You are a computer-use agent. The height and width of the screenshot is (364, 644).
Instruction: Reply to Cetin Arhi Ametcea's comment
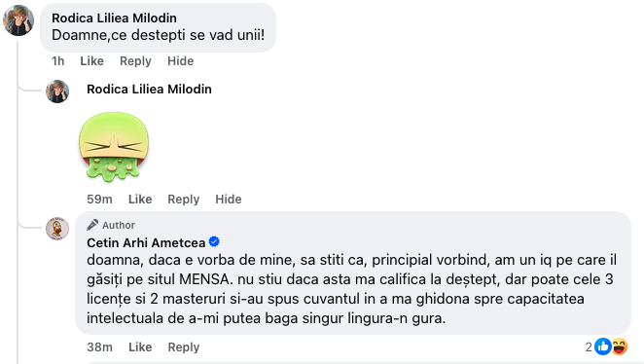coord(184,347)
